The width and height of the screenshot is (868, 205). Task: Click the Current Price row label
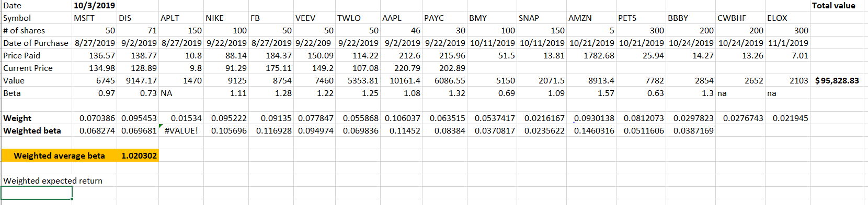[37, 68]
